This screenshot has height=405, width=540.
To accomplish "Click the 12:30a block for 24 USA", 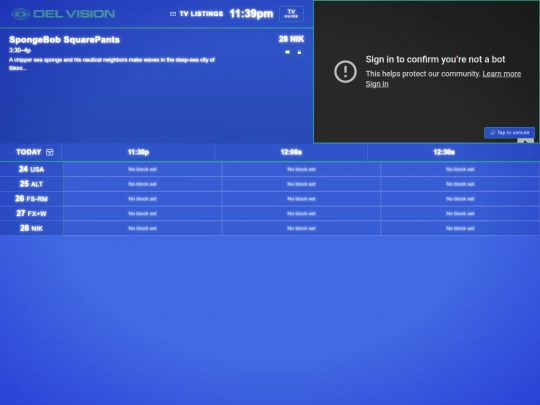I will click(x=460, y=169).
